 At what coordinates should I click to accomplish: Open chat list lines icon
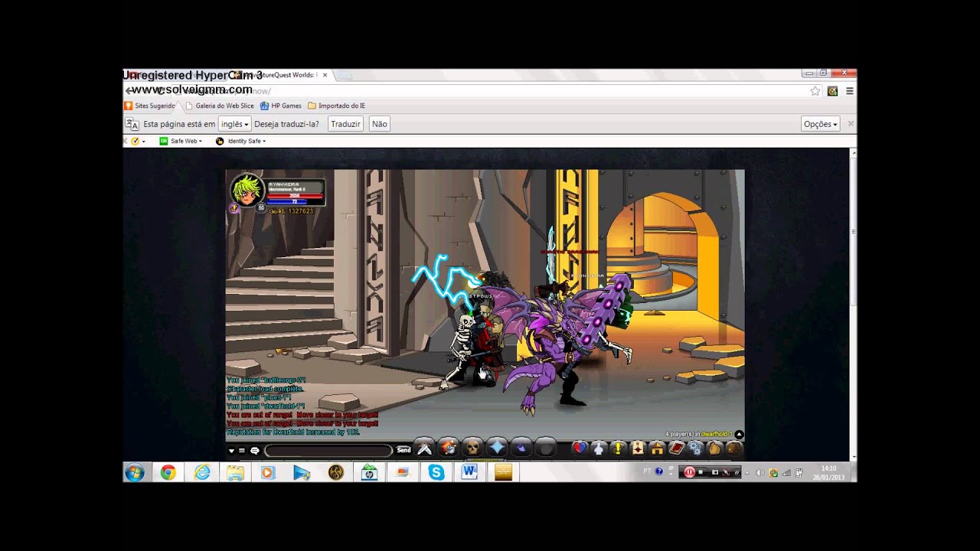242,451
